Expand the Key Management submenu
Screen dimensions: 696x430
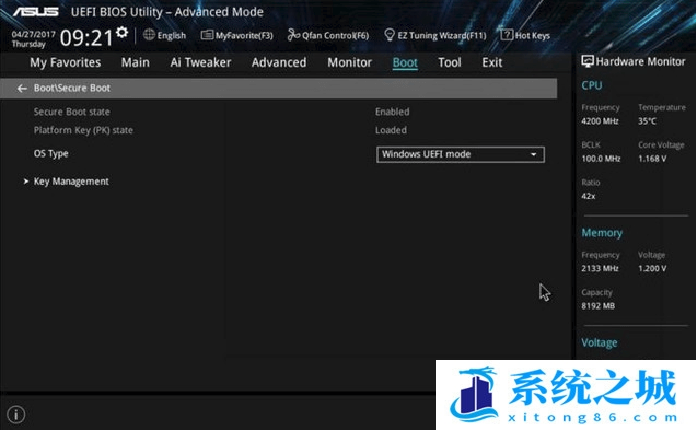(71, 181)
